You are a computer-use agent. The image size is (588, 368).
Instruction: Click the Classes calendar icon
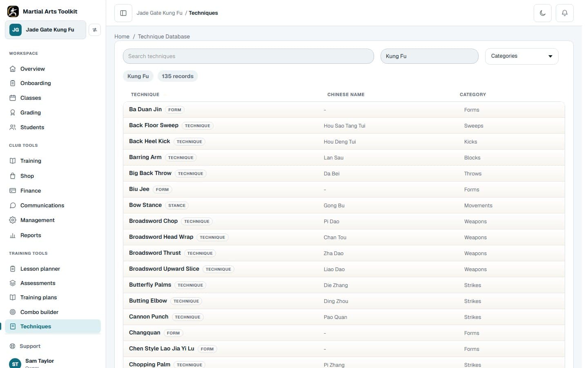click(x=13, y=98)
